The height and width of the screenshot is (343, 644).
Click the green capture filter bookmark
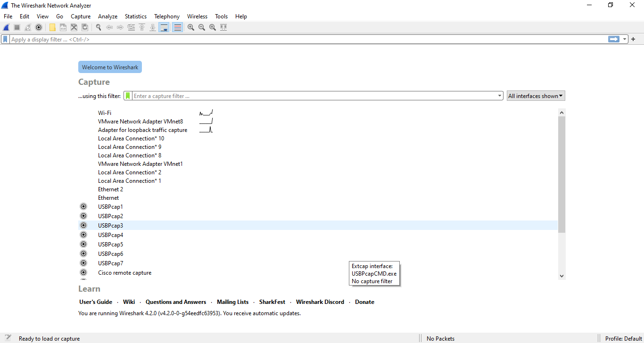pyautogui.click(x=128, y=96)
